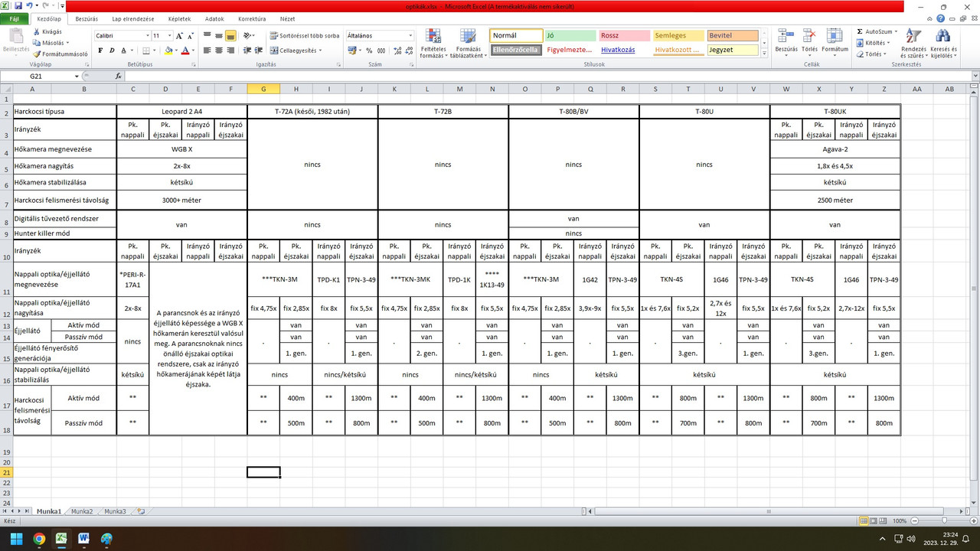Increase font size with the large A icon

[x=179, y=36]
